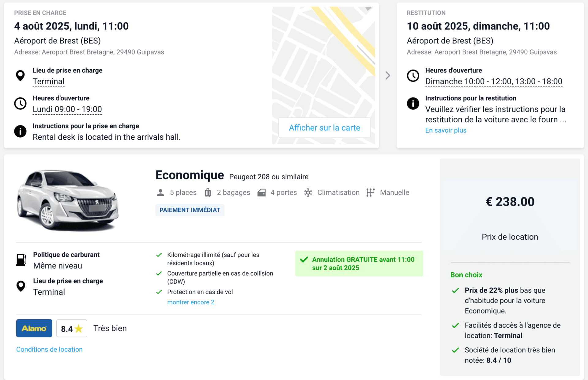The height and width of the screenshot is (380, 588).
Task: Click the return Aéroport de Brest (BES) name
Action: tap(450, 41)
